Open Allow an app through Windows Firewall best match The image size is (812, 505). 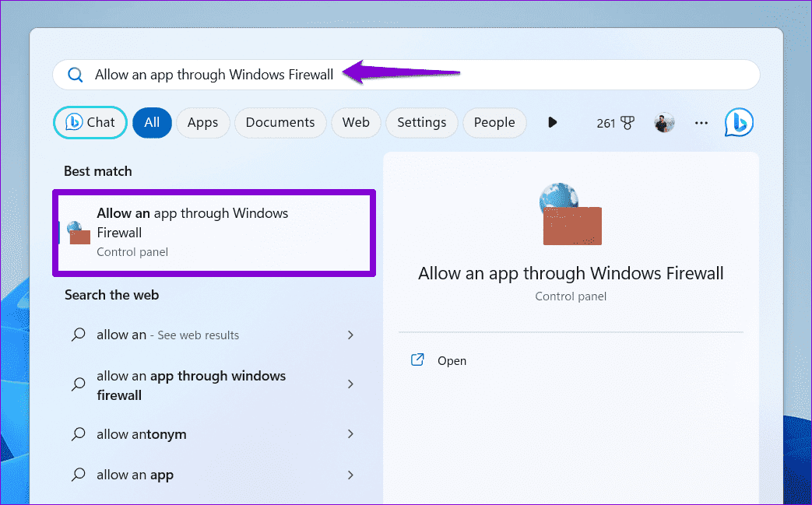click(x=214, y=233)
